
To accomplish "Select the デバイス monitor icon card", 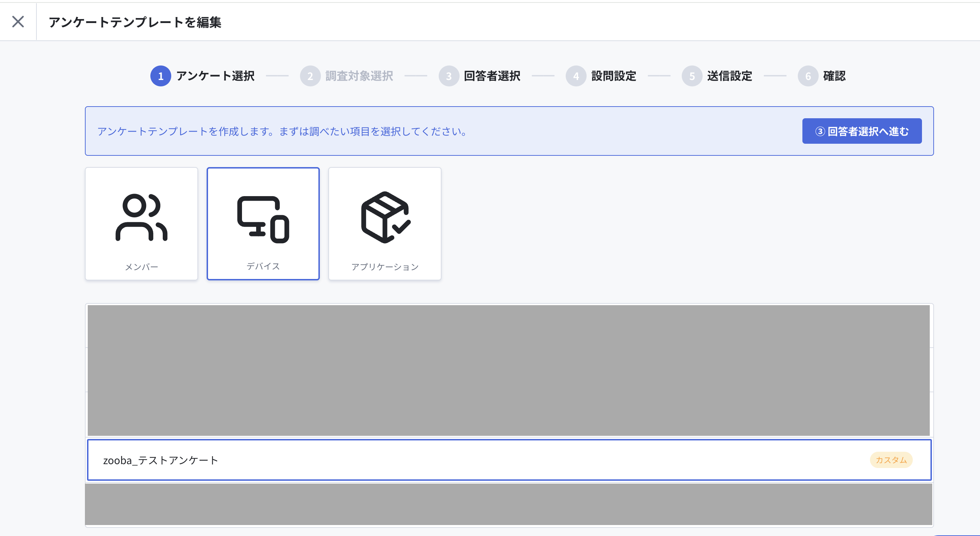I will click(x=263, y=224).
